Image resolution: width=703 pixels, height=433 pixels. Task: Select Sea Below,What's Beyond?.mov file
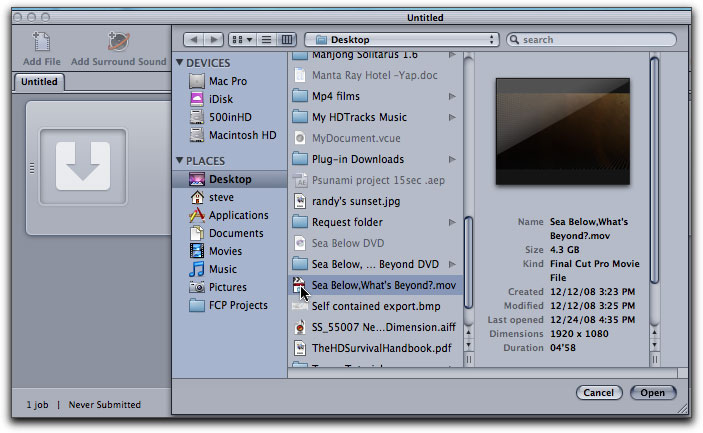tap(375, 285)
